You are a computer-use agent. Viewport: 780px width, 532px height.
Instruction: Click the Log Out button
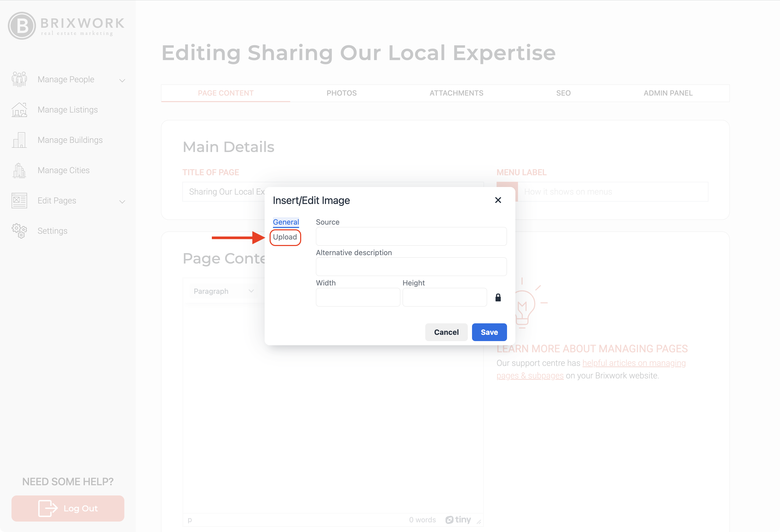tap(68, 508)
